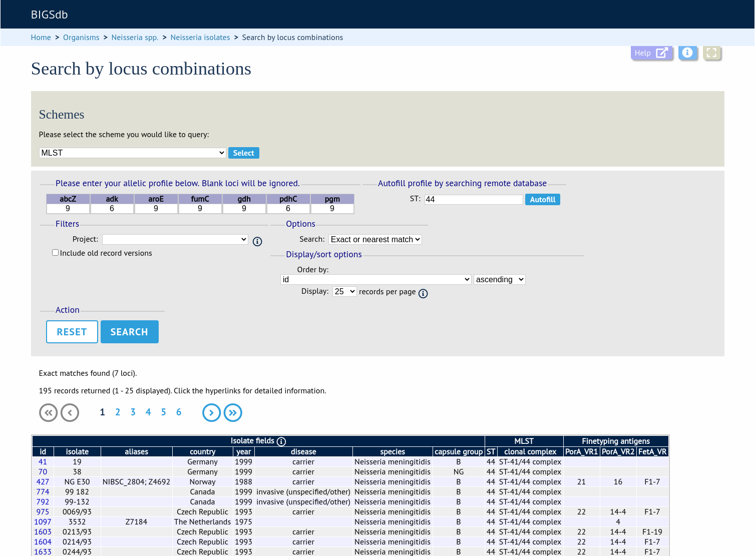Click the Isolate fields info icon
756x556 pixels.
281,441
